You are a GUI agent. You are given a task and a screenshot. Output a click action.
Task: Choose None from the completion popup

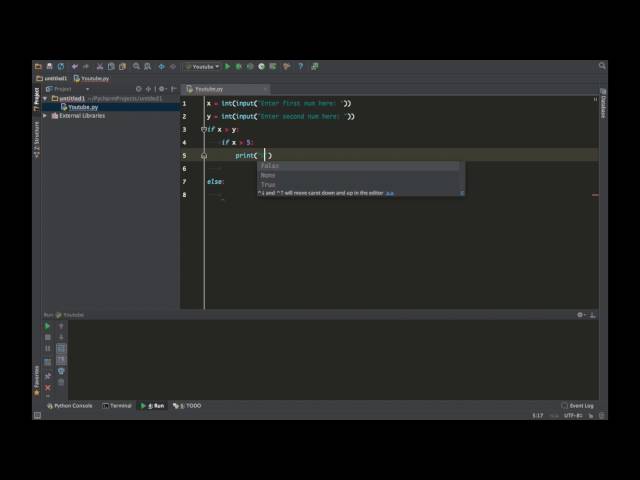(358, 175)
